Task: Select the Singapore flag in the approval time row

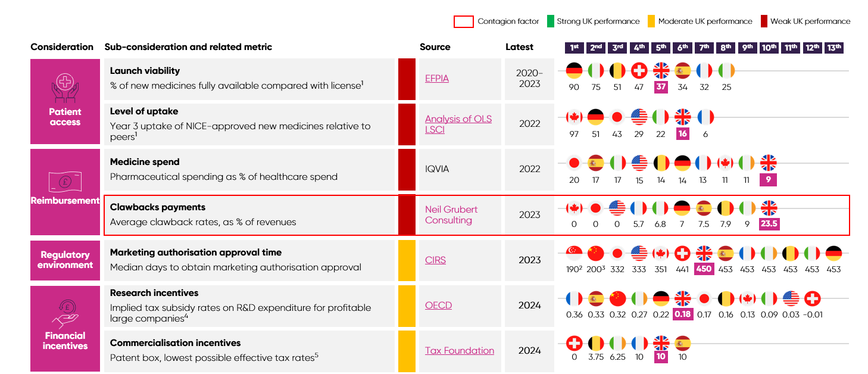Action: (574, 254)
